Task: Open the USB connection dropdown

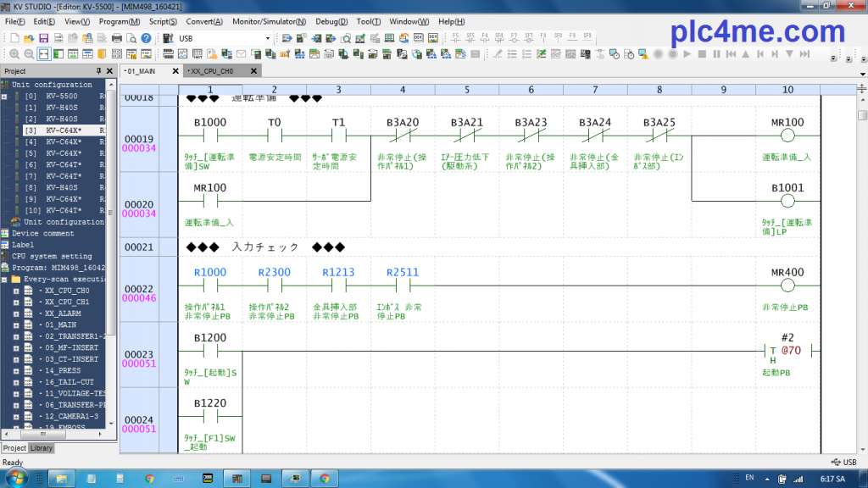Action: coord(269,38)
